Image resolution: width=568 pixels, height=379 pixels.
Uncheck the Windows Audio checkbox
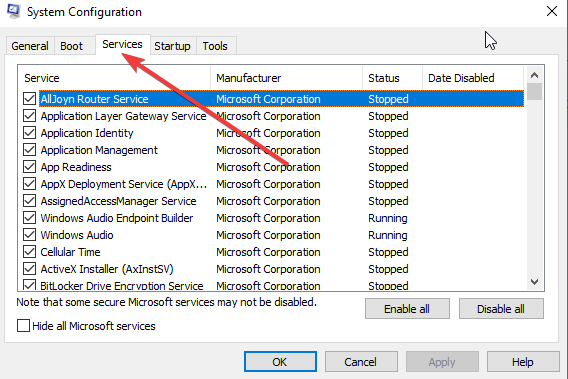29,235
